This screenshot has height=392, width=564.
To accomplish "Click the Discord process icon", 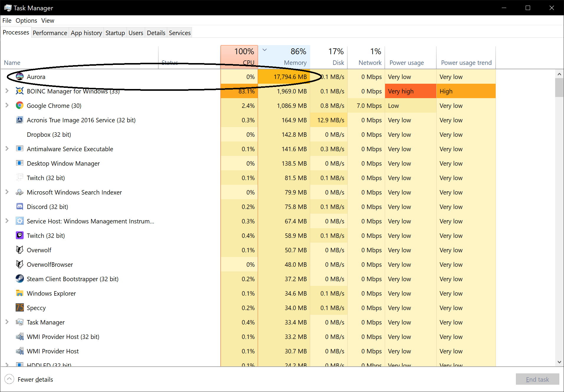I will point(20,207).
